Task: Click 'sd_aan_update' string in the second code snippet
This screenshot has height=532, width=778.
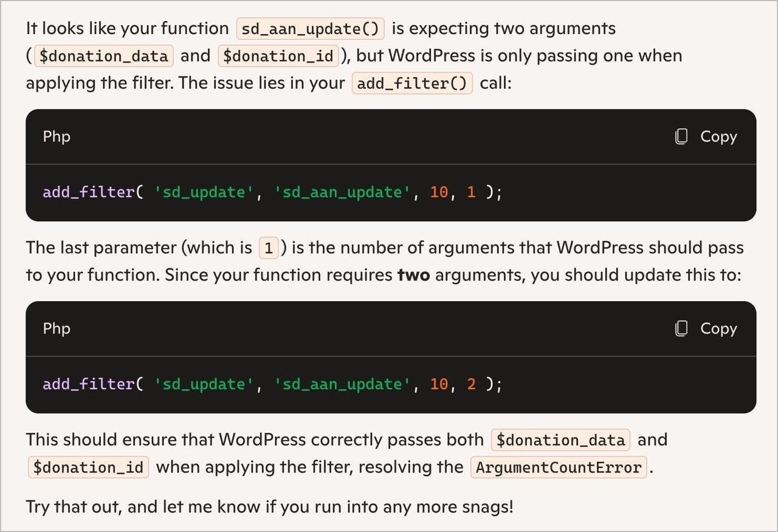Action: pos(342,384)
